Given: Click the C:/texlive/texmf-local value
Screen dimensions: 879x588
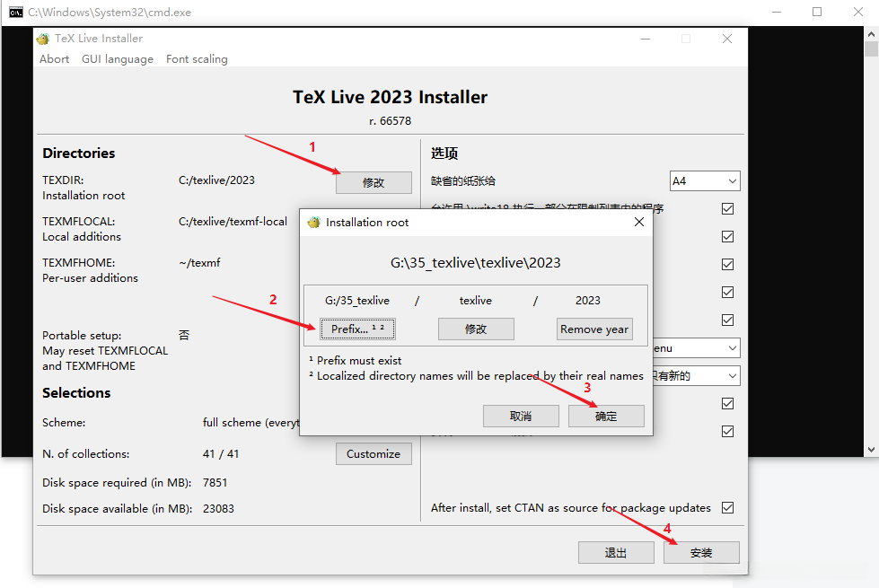Looking at the screenshot, I should coord(233,222).
